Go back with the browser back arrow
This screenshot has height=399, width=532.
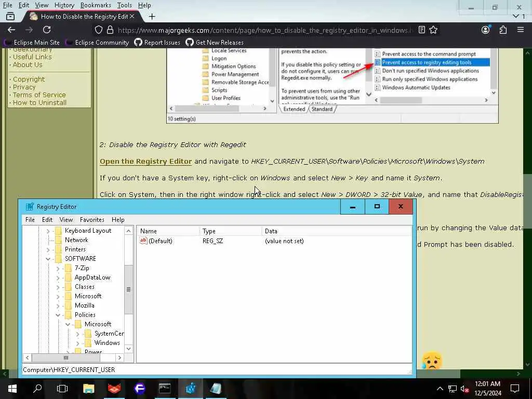(x=11, y=30)
